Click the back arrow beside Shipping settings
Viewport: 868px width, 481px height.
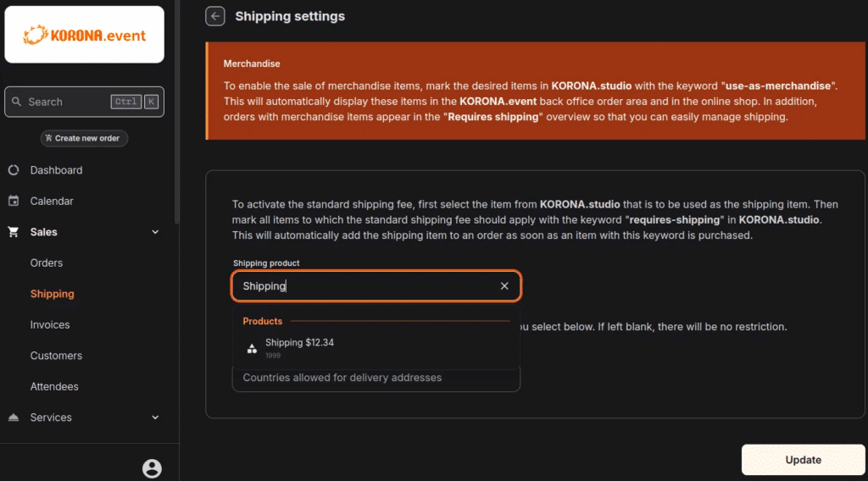click(x=215, y=16)
